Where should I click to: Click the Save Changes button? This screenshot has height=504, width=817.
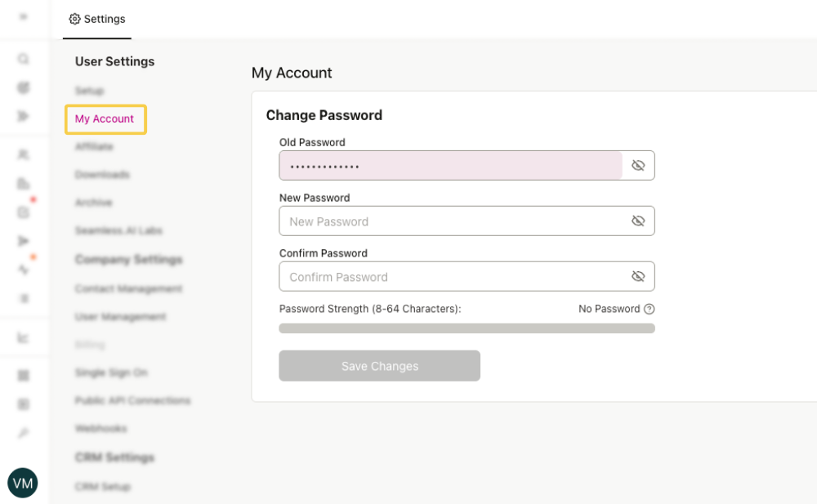coord(379,366)
